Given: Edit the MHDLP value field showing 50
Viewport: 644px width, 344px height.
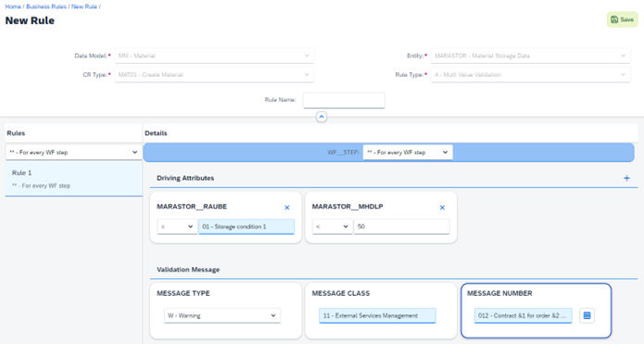Looking at the screenshot, I should coord(401,226).
